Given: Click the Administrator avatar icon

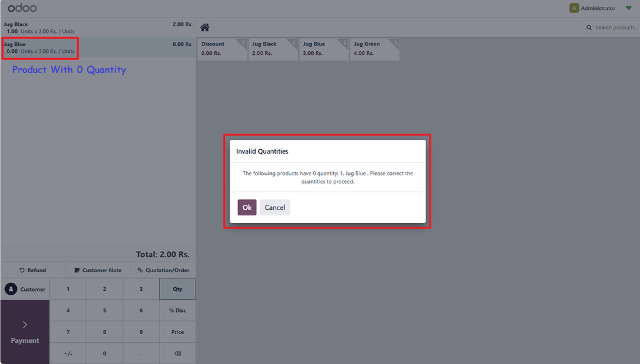Looking at the screenshot, I should tap(574, 7).
